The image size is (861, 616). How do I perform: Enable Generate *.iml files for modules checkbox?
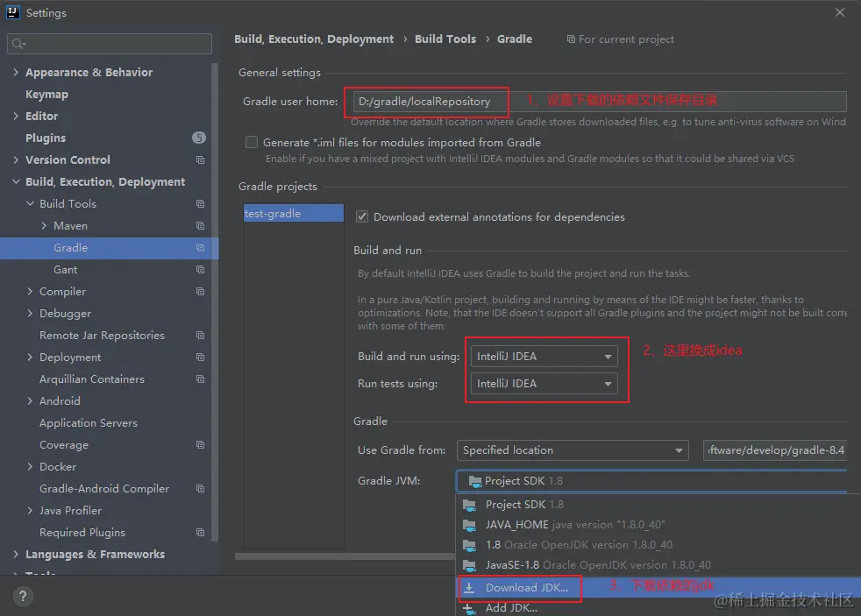[252, 142]
